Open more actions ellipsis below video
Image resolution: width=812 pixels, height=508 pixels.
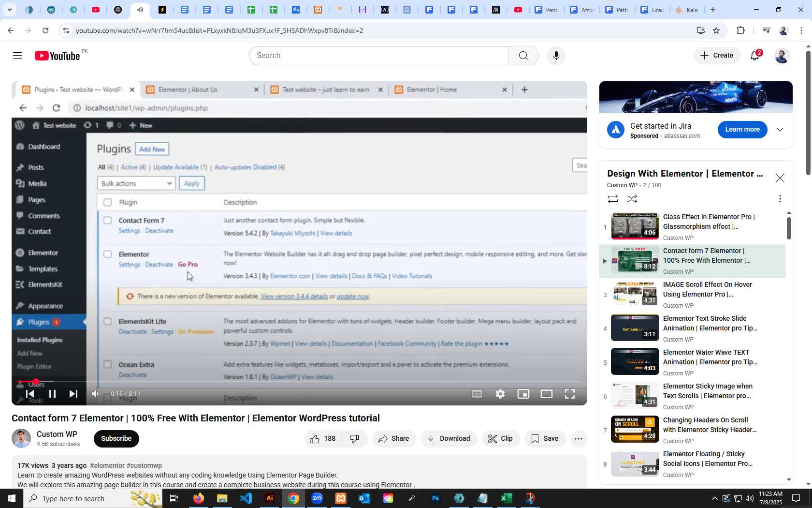[579, 439]
